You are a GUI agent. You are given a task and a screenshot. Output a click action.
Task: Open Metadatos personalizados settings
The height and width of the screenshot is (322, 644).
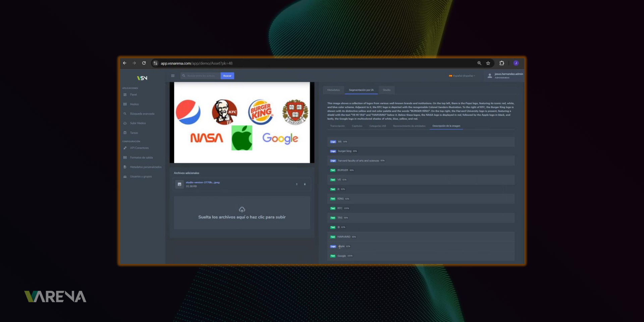(146, 167)
